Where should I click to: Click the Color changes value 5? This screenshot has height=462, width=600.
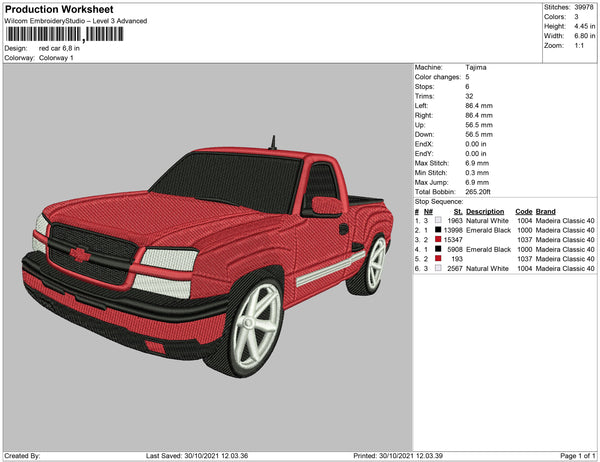[x=467, y=77]
